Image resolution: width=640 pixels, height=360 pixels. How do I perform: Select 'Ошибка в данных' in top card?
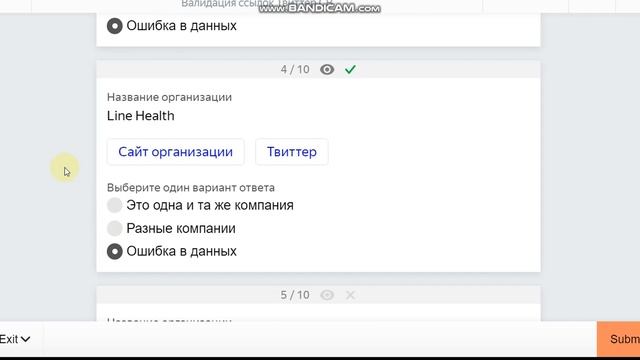coord(115,26)
